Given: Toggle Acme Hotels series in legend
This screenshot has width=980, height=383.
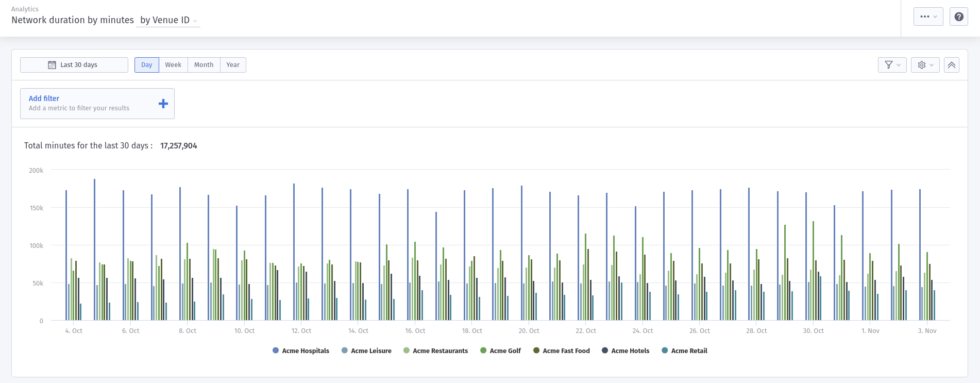Looking at the screenshot, I should 626,351.
